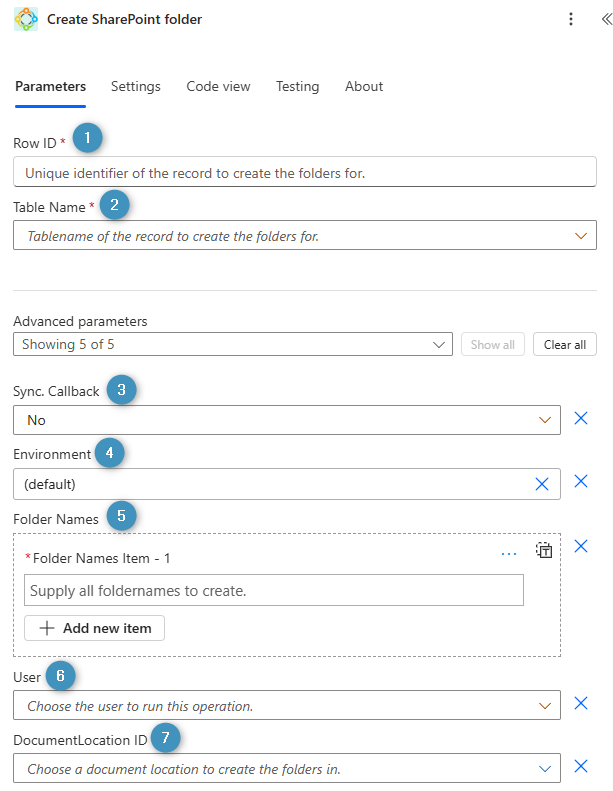This screenshot has height=791, width=613.
Task: Remove the Sync. Callback parameter
Action: tap(581, 418)
